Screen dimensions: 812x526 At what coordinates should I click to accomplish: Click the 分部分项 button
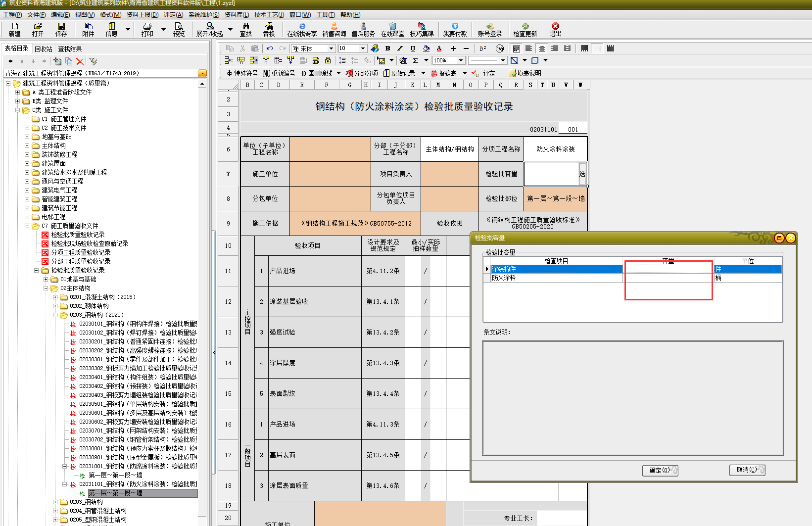pos(362,73)
